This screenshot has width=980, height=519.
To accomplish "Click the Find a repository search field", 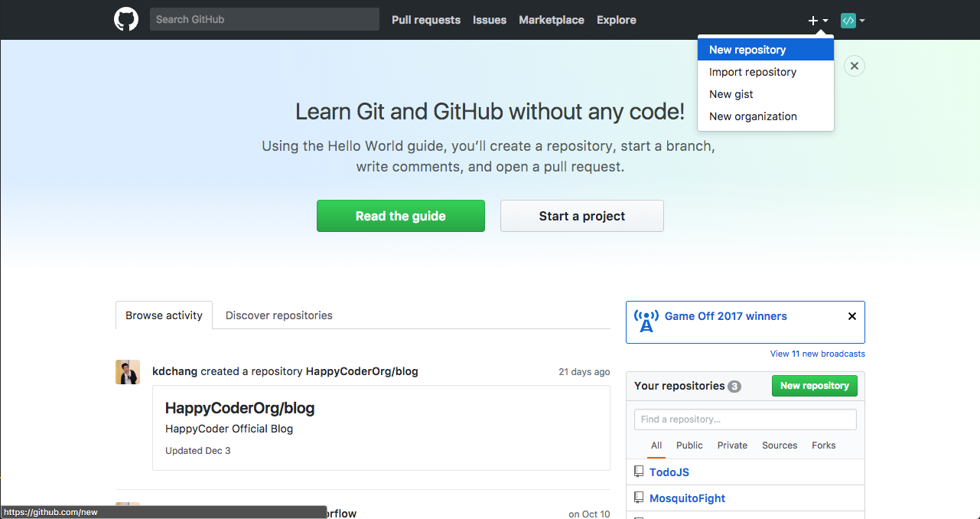I will point(744,419).
